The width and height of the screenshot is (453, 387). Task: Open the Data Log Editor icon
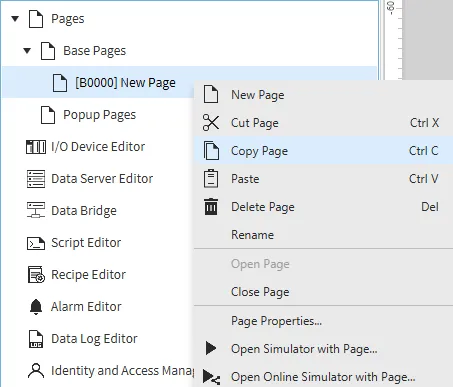(x=36, y=339)
